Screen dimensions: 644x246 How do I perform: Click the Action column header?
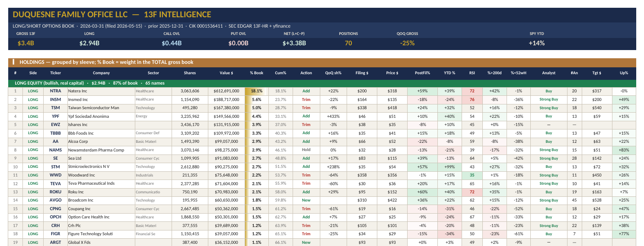[306, 73]
